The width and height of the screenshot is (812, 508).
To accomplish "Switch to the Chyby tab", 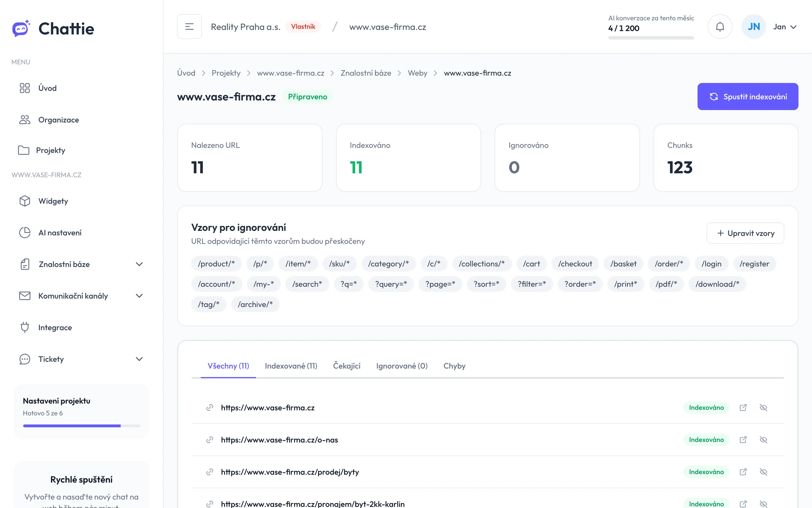I will tap(454, 366).
